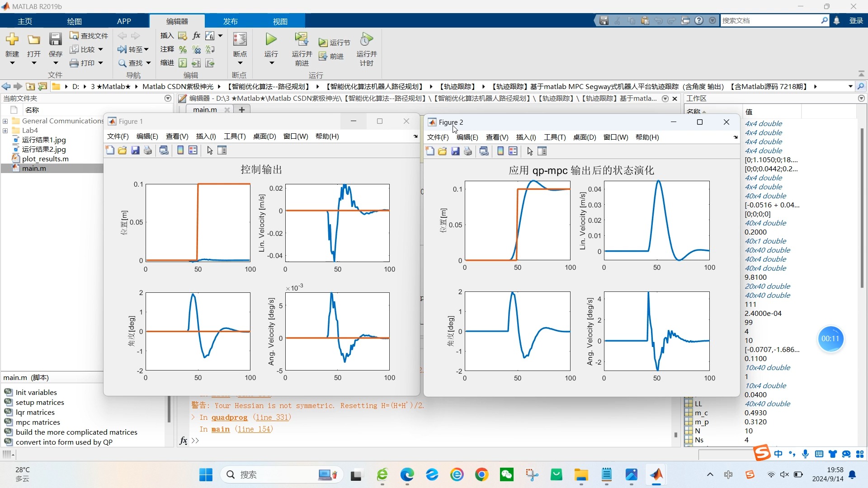Image resolution: width=868 pixels, height=488 pixels.
Task: Open a new blank figure in Figure 2
Action: click(x=429, y=151)
